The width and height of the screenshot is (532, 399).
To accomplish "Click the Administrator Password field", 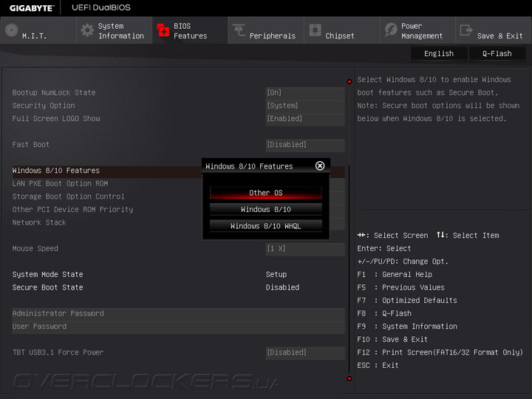I will coord(179,313).
